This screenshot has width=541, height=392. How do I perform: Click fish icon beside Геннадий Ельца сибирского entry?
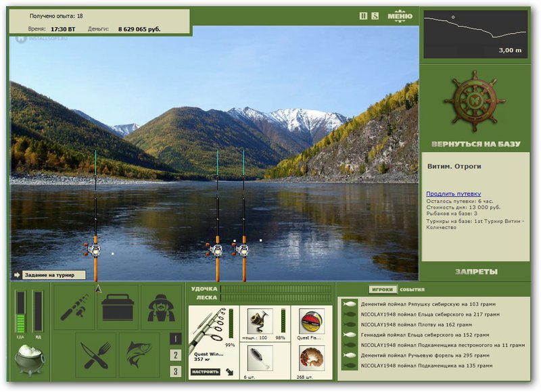(349, 335)
